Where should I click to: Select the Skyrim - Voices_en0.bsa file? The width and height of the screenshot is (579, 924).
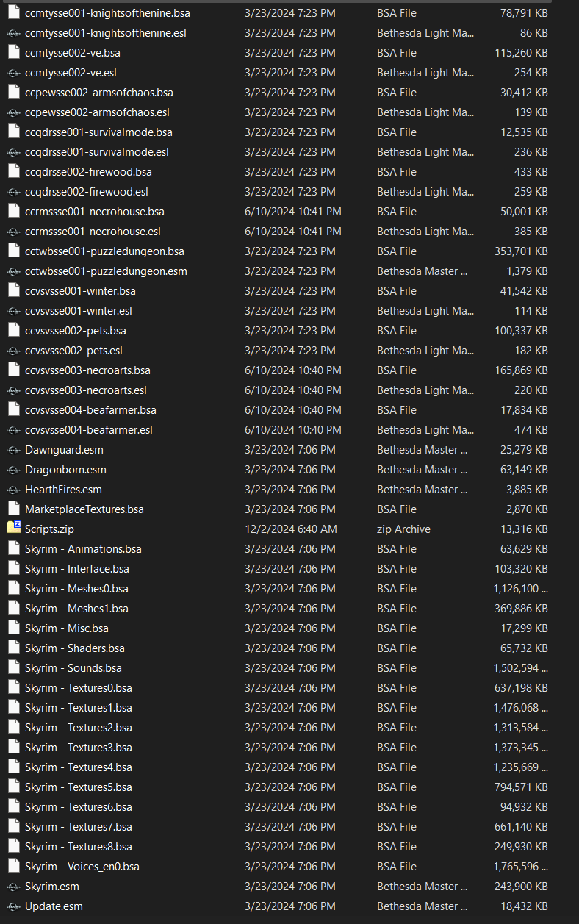(82, 866)
